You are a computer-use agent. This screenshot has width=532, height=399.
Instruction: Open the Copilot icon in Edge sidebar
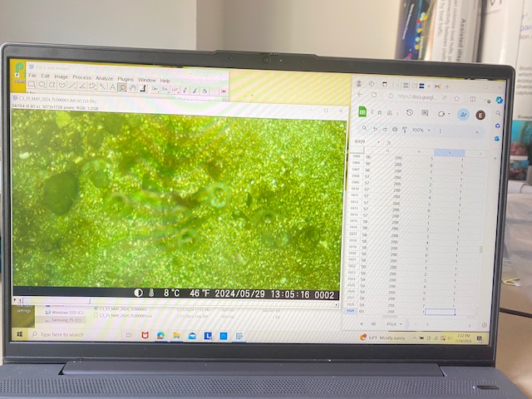(499, 100)
